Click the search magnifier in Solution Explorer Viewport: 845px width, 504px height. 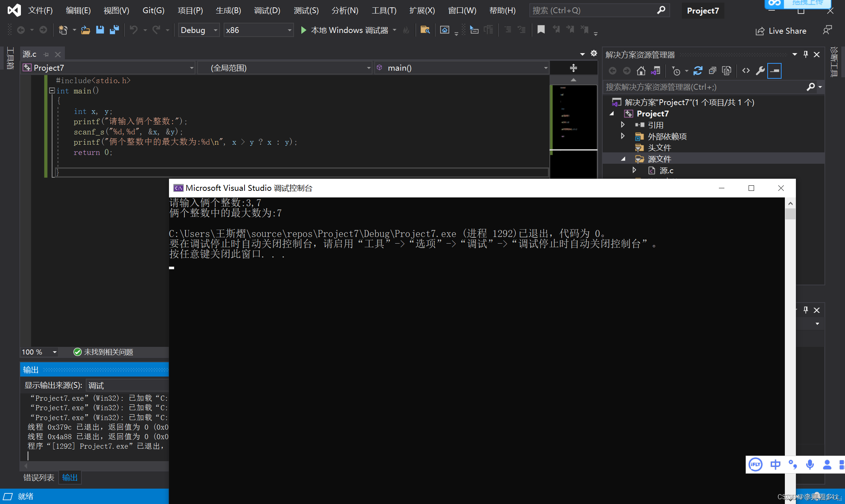coord(811,87)
